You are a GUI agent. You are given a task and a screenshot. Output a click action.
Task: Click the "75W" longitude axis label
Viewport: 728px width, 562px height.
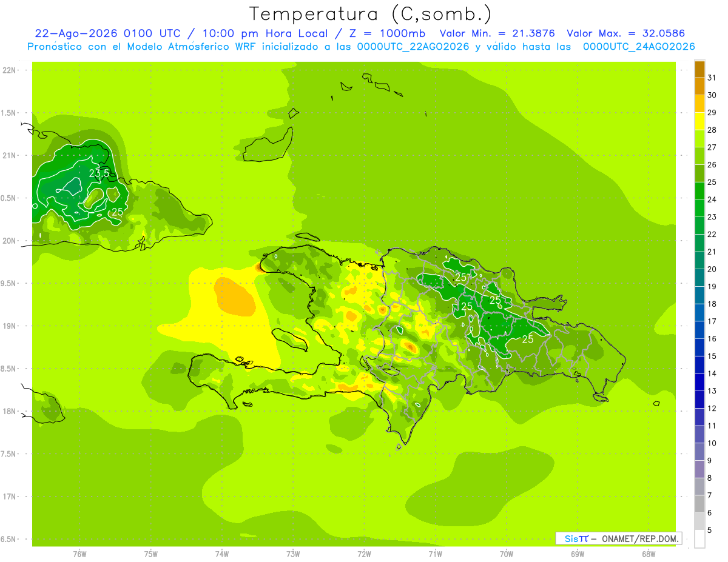pyautogui.click(x=151, y=554)
